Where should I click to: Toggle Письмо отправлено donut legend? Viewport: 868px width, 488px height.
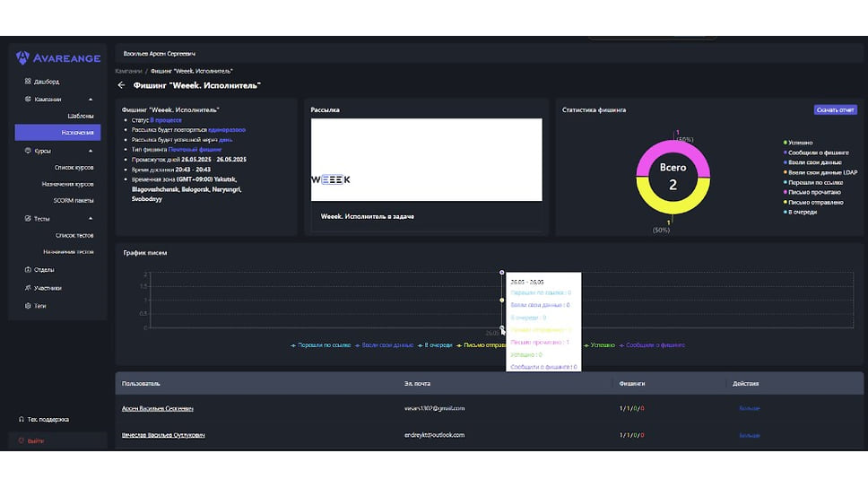[813, 202]
